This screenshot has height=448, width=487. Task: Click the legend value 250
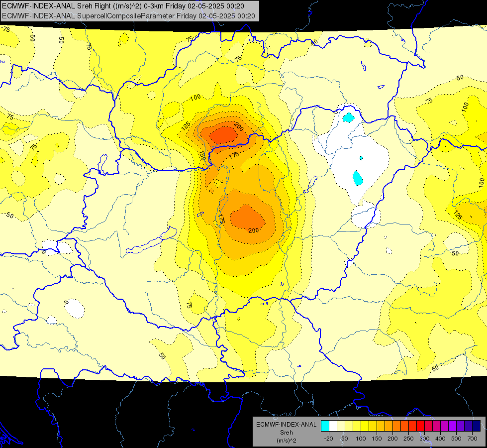(408, 439)
